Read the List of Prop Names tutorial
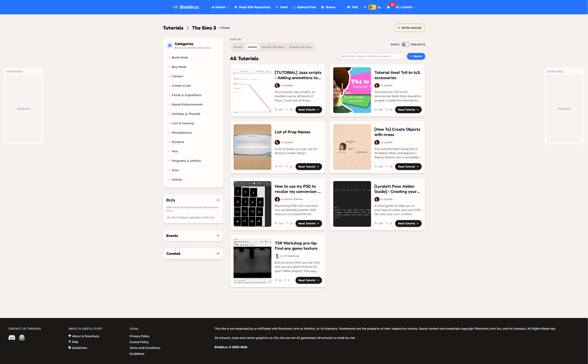Image resolution: width=588 pixels, height=364 pixels. (308, 167)
